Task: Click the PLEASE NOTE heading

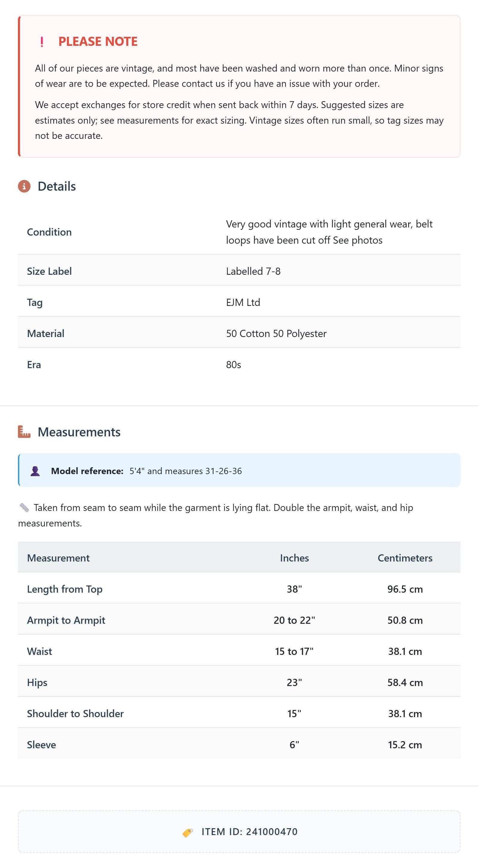Action: coord(98,41)
